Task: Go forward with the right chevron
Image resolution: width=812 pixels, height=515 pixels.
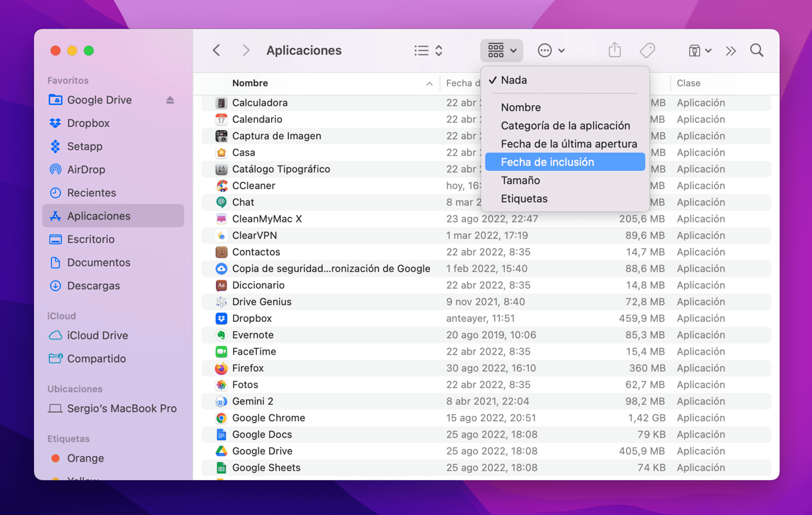Action: 246,51
